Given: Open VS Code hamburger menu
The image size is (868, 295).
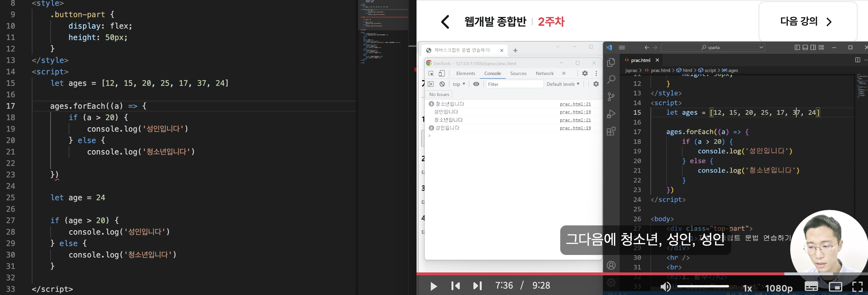Looking at the screenshot, I should (622, 47).
